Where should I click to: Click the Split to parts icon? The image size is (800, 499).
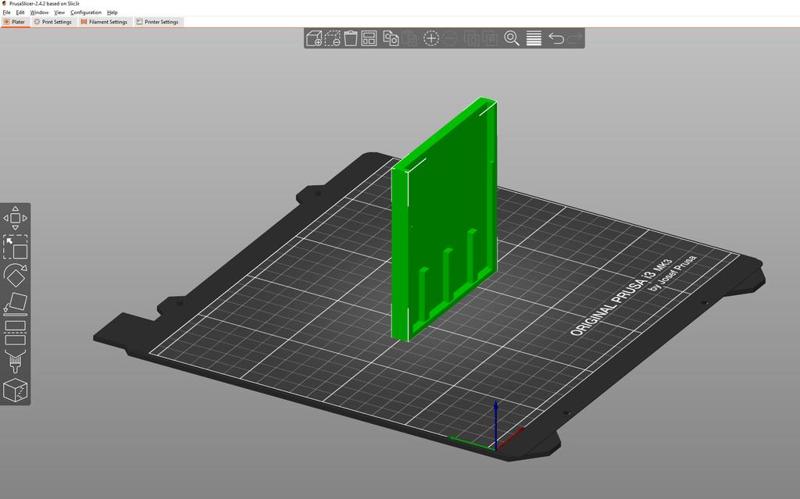click(491, 38)
